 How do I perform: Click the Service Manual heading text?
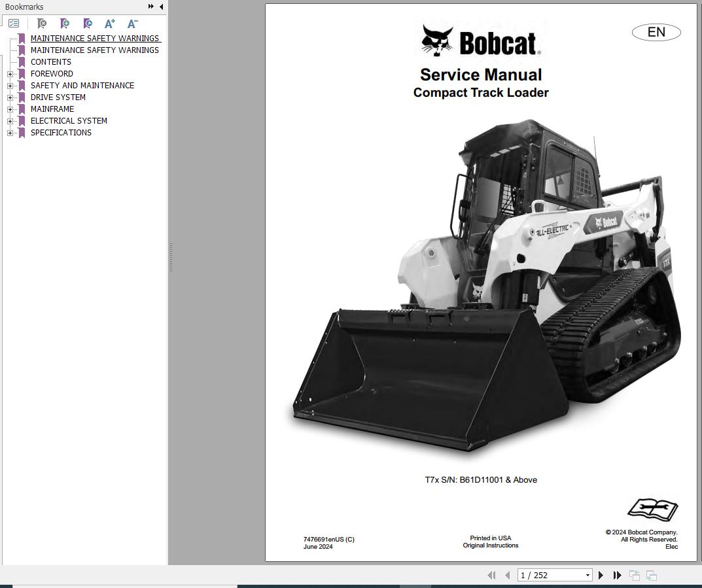[481, 75]
